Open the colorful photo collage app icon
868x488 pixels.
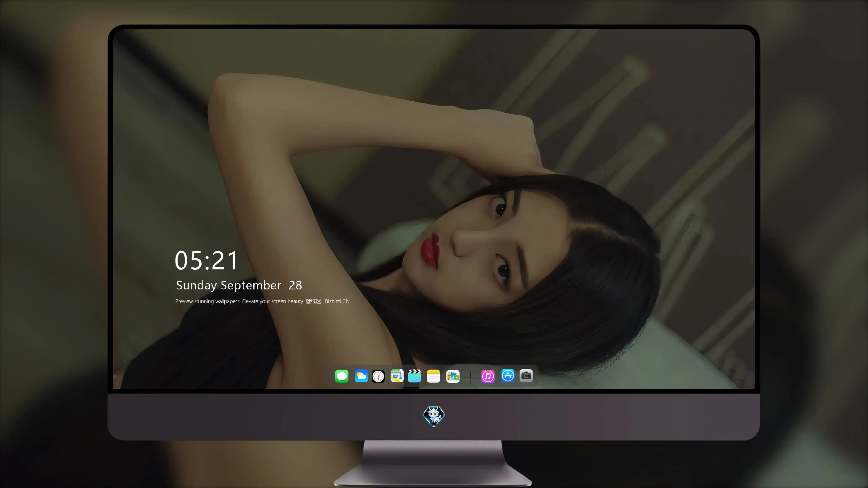click(x=453, y=376)
